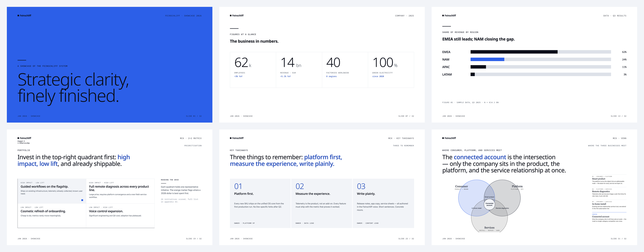
Task: Click the blue marker square in the Guided workflows quadrant
Action: pyautogui.click(x=82, y=200)
